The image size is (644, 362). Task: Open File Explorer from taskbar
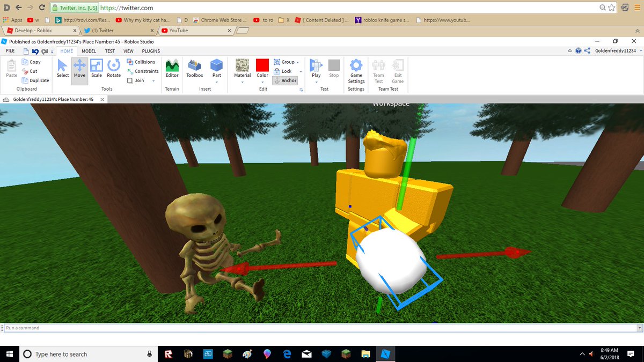[x=365, y=354]
